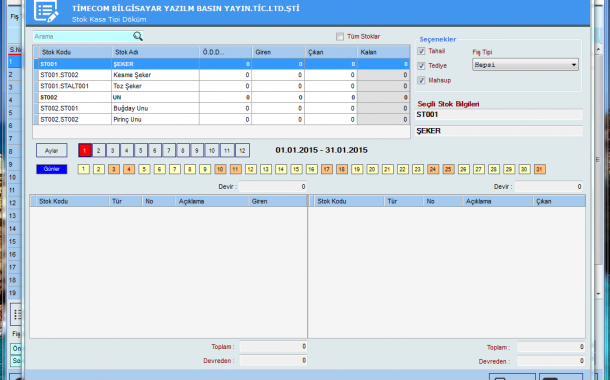
Task: Click the left Toplam value field
Action: 273,347
